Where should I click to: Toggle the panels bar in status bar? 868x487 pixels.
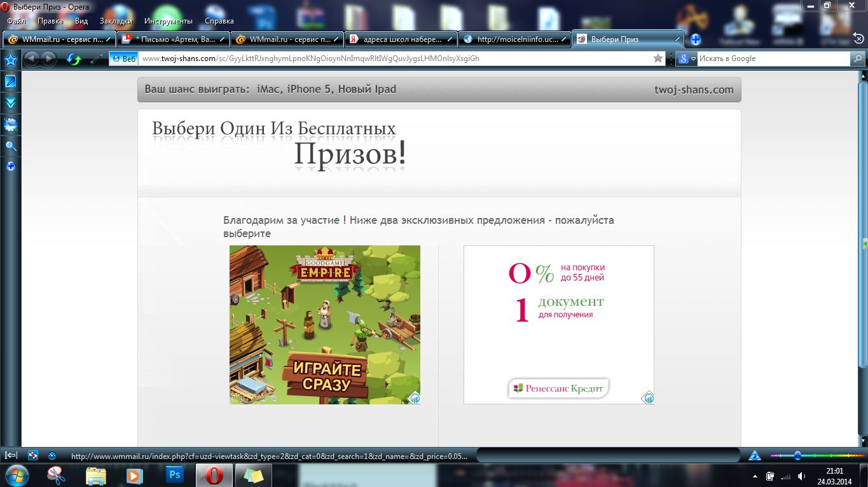(x=11, y=455)
